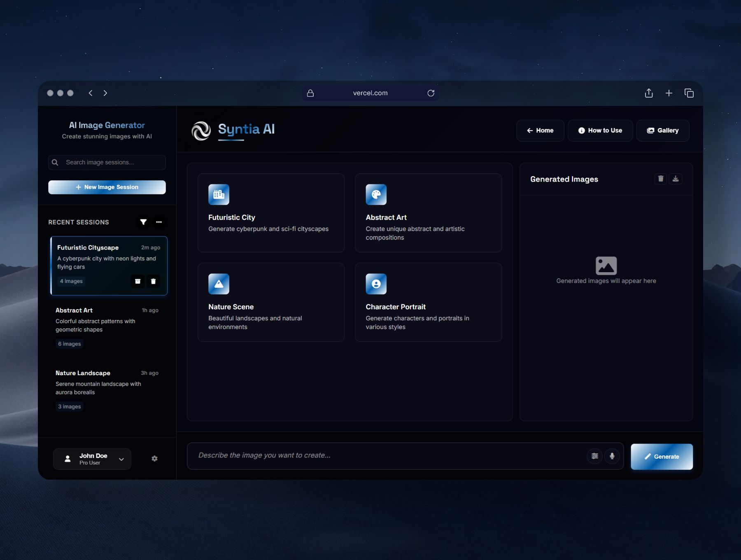Screen dimensions: 741x560
Task: Open the How to Use page
Action: (x=600, y=131)
